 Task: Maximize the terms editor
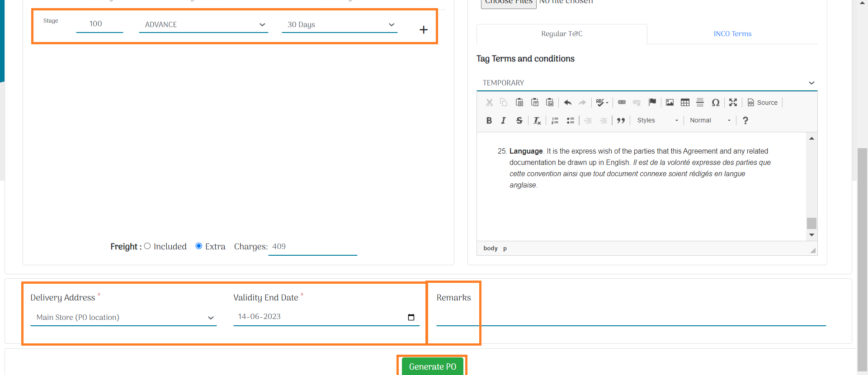(733, 103)
